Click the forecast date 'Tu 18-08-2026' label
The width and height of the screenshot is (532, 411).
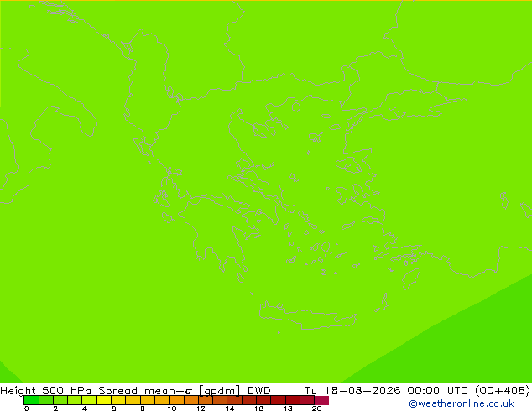352,390
